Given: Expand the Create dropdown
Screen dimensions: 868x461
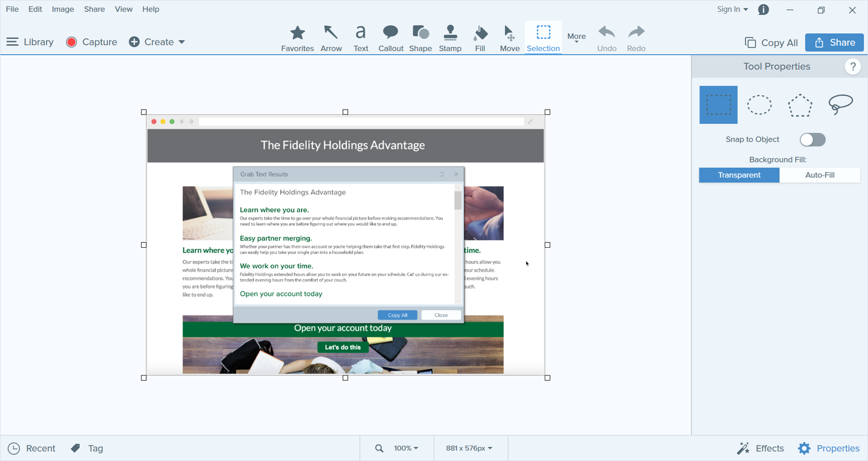Looking at the screenshot, I should pyautogui.click(x=157, y=42).
